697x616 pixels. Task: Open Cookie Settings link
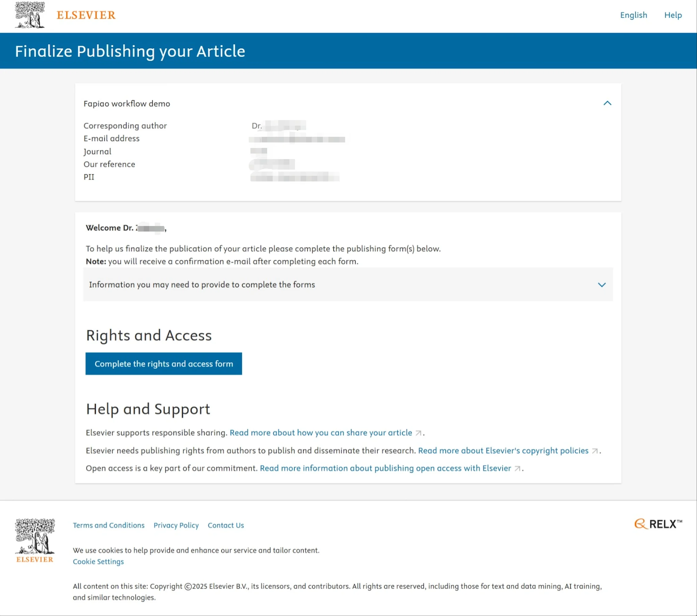(98, 561)
